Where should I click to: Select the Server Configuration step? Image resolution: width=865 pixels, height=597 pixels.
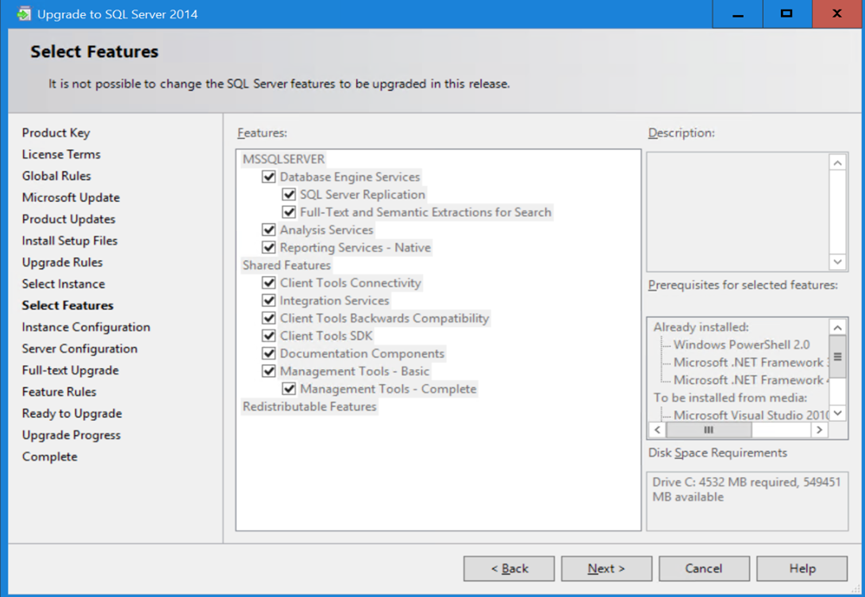[79, 349]
